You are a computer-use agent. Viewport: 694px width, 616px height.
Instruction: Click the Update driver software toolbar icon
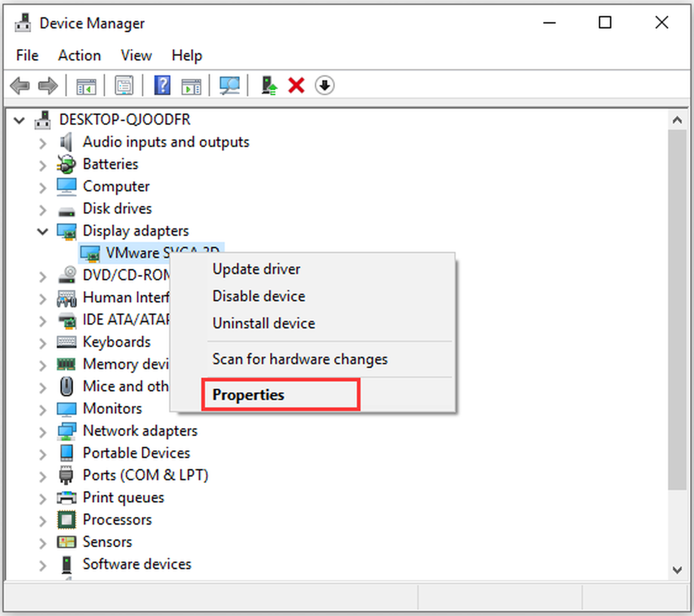click(x=269, y=86)
